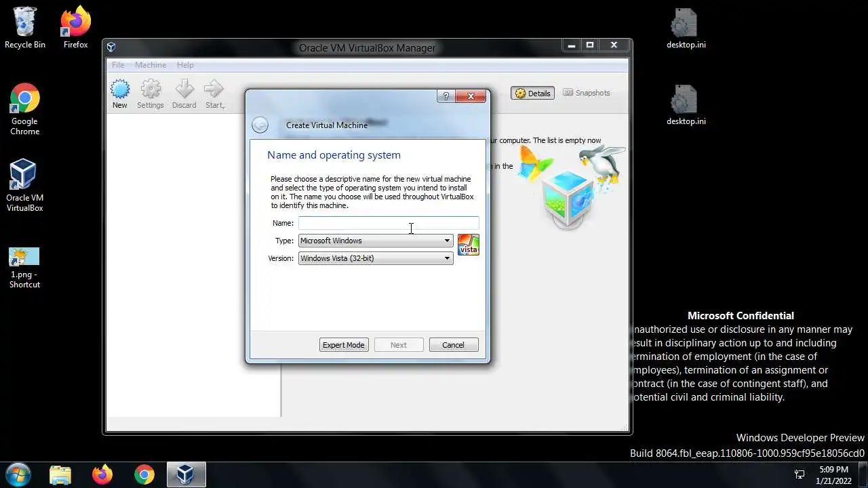Switch to the Details view
The image size is (868, 488).
532,93
